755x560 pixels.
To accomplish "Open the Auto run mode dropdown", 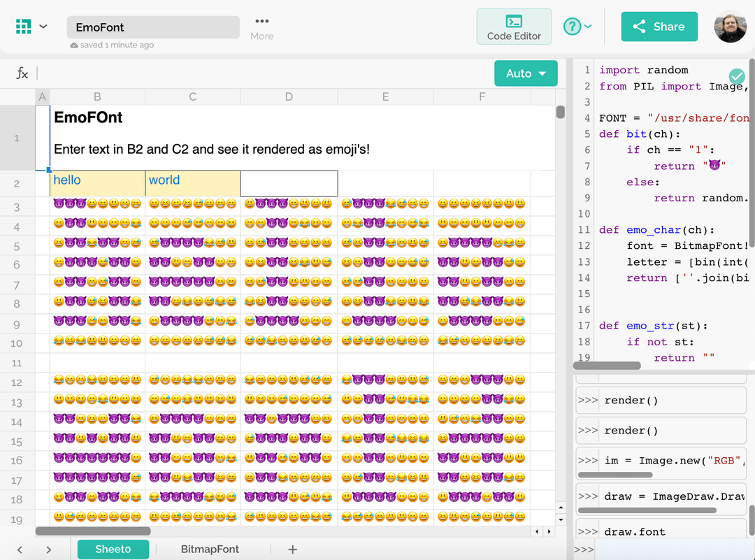I will 526,73.
